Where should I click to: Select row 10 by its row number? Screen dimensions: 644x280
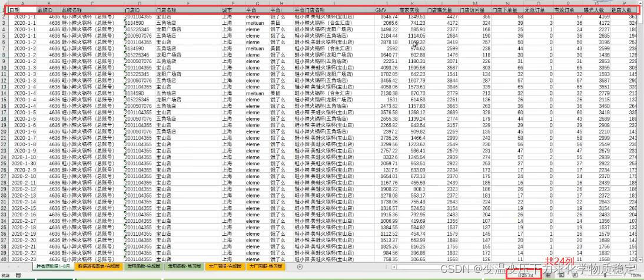pyautogui.click(x=4, y=67)
